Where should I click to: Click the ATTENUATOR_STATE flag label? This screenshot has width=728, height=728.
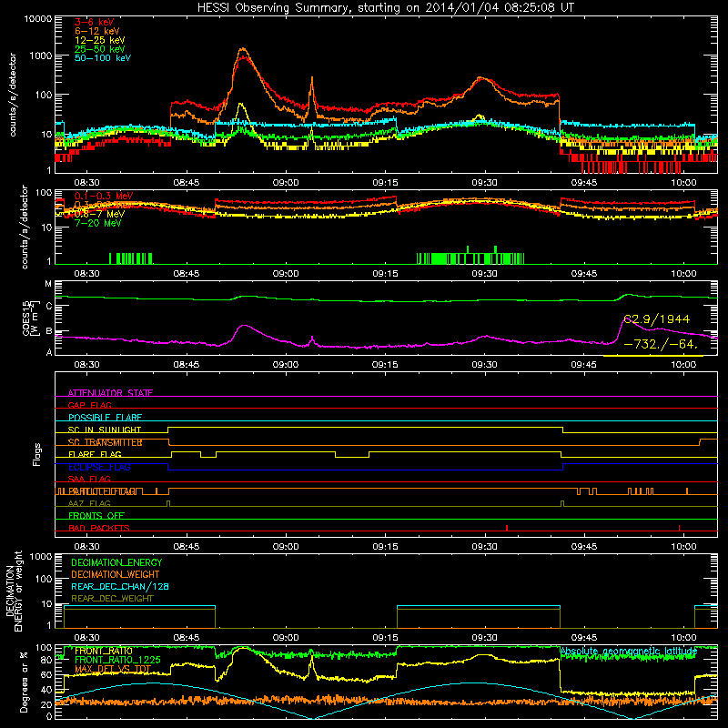110,393
